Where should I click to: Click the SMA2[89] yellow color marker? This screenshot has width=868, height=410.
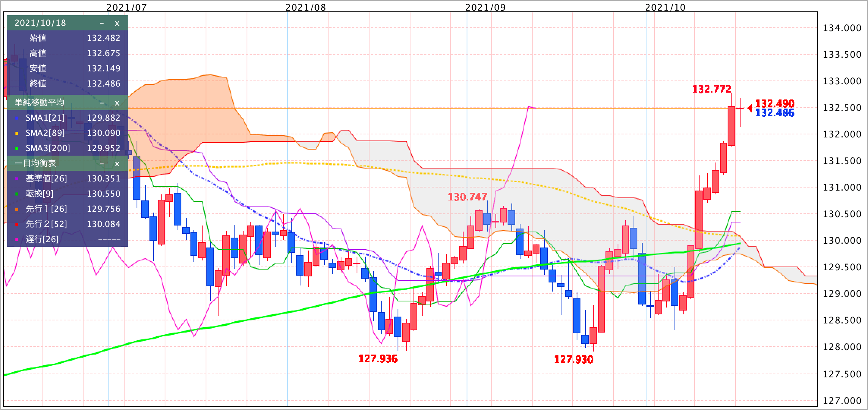(16, 134)
